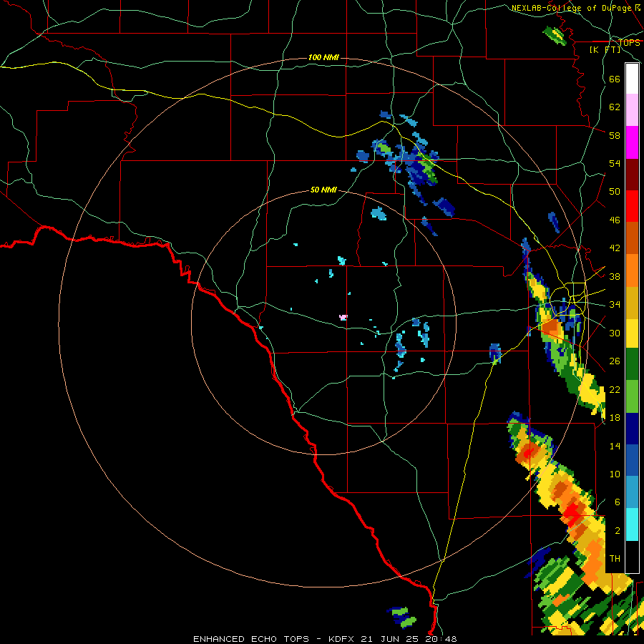Click the "38" legend value
Image resolution: width=644 pixels, height=644 pixels.
[x=615, y=276]
